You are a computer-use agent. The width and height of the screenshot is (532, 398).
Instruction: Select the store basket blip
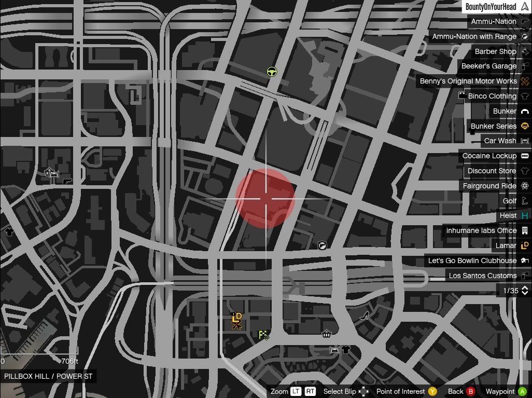(x=327, y=334)
